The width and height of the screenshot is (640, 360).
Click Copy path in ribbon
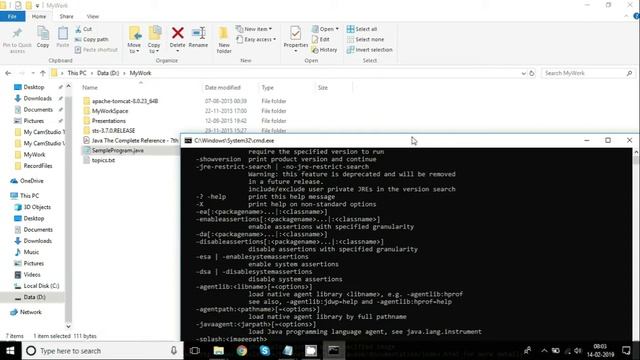click(92, 39)
